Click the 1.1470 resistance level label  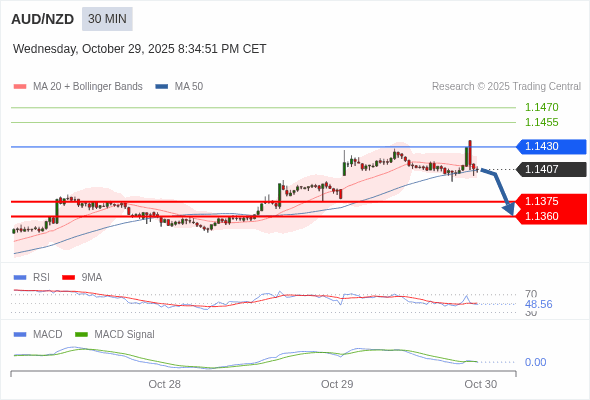pos(541,107)
